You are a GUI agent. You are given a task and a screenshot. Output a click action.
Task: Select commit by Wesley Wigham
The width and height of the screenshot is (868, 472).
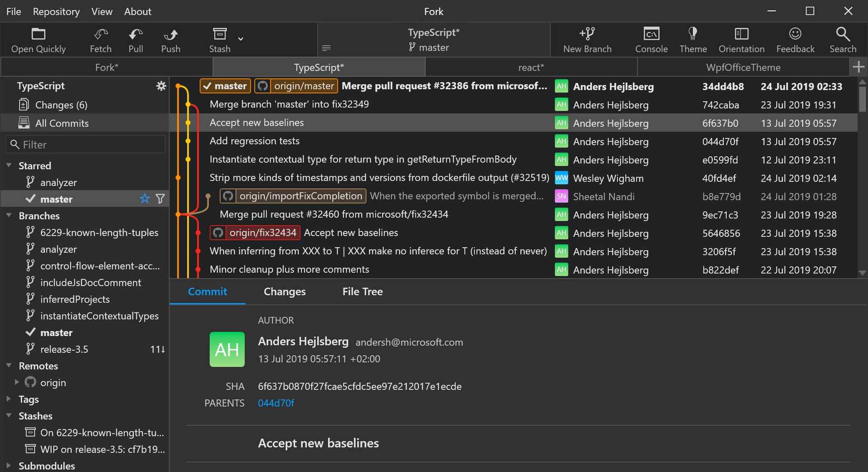[514, 178]
